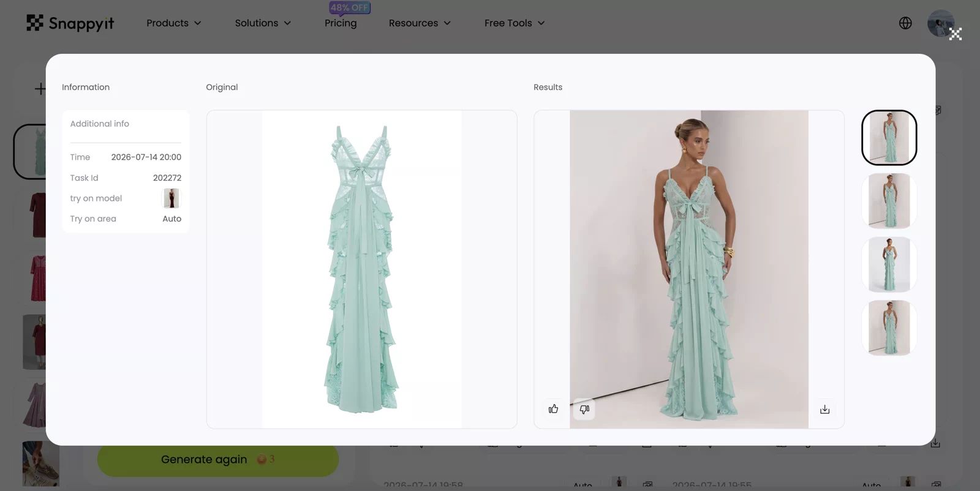Screen dimensions: 980x491
Task: Select the fourth result thumbnail
Action: (x=889, y=328)
